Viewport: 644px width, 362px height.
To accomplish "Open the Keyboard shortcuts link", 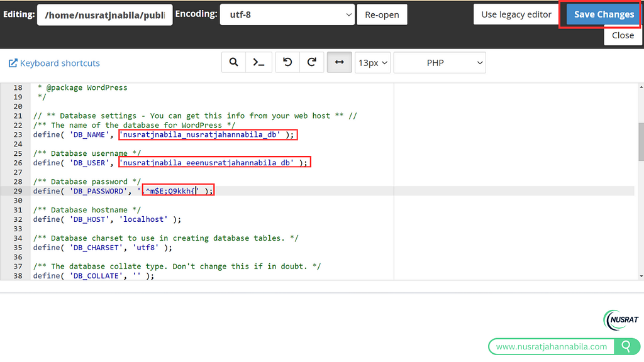I will [x=60, y=63].
